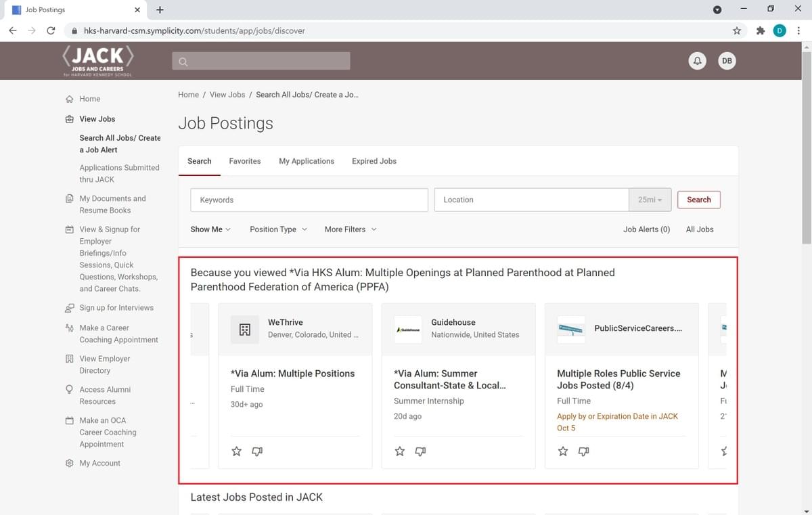The height and width of the screenshot is (515, 812).
Task: Close the Job Postings browser tab
Action: pyautogui.click(x=137, y=10)
